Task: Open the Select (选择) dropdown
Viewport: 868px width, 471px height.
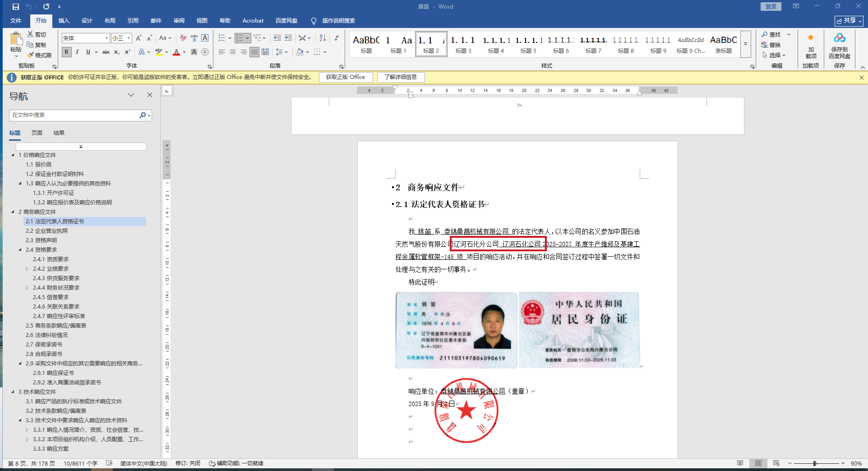Action: 774,55
